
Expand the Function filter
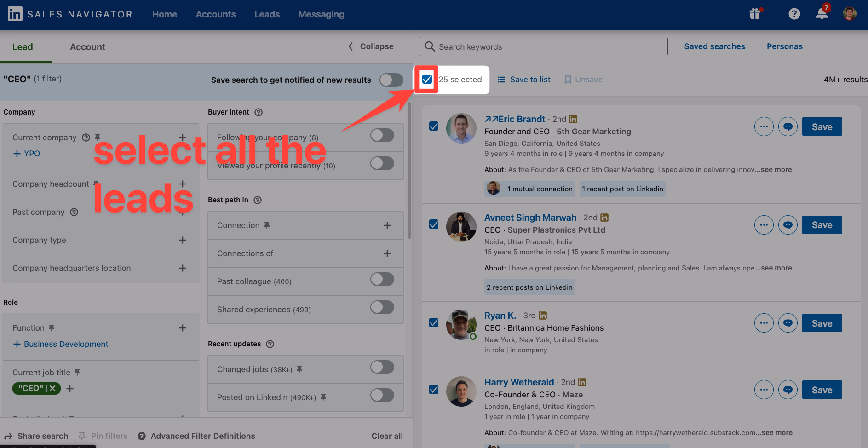pyautogui.click(x=183, y=328)
